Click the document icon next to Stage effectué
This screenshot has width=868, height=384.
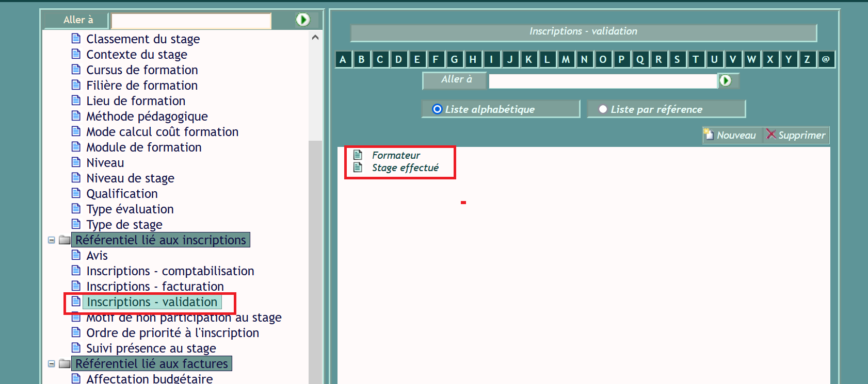[x=358, y=167]
